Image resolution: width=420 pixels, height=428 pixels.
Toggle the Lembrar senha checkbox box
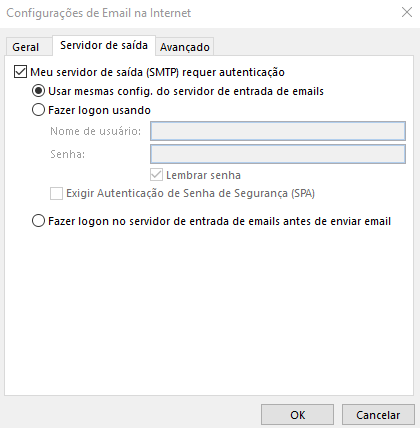click(x=156, y=175)
